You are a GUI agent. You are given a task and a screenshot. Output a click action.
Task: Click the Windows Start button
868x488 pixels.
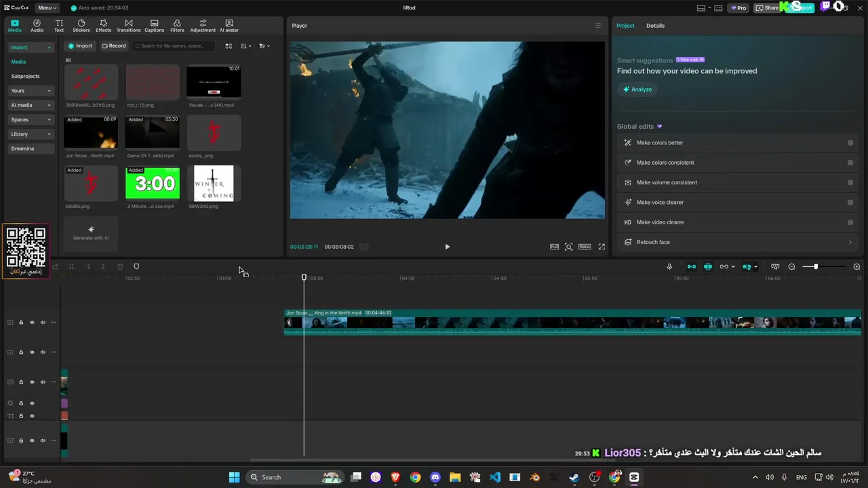pyautogui.click(x=234, y=477)
